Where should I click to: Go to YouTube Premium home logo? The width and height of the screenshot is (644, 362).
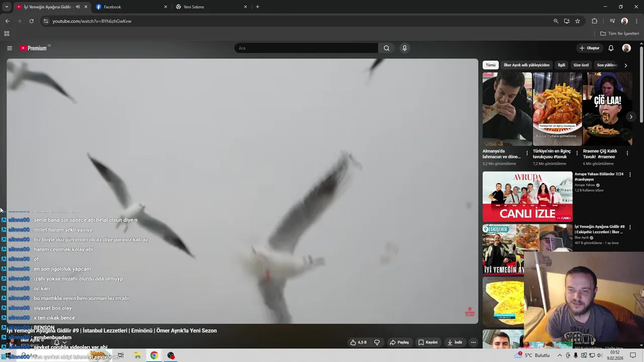pos(34,48)
